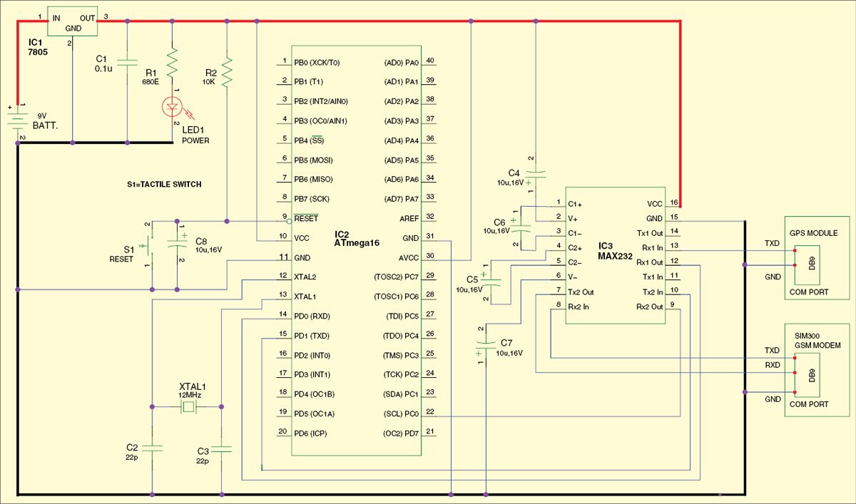Image resolution: width=856 pixels, height=504 pixels.
Task: Click the S1=TACTILE SWITCH note text
Action: (x=163, y=185)
